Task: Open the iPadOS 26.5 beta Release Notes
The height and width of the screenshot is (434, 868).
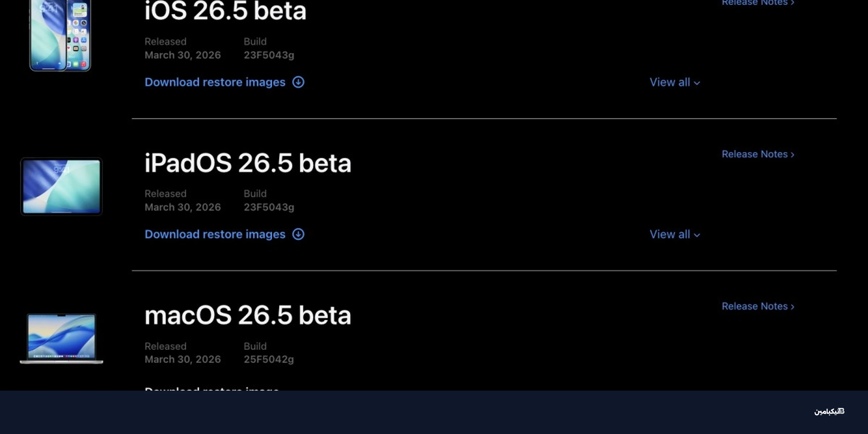Action: (755, 154)
